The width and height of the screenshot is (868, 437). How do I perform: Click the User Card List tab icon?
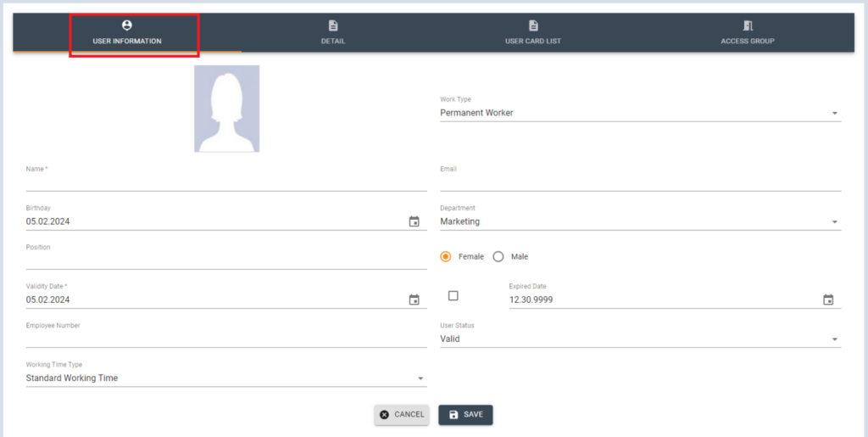533,25
